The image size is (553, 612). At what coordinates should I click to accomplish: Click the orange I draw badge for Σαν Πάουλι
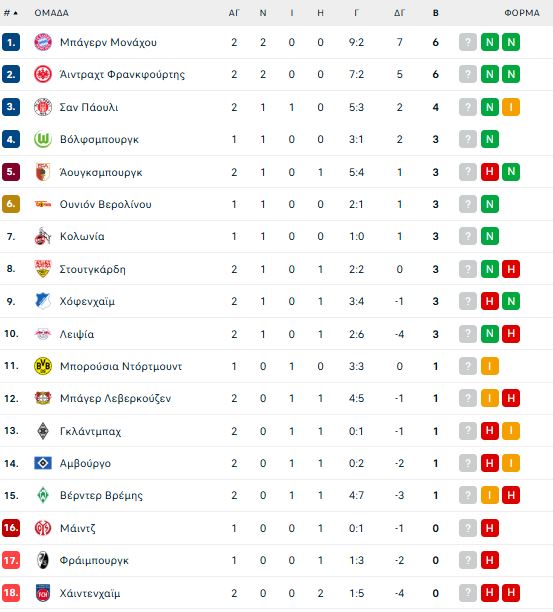coord(511,107)
